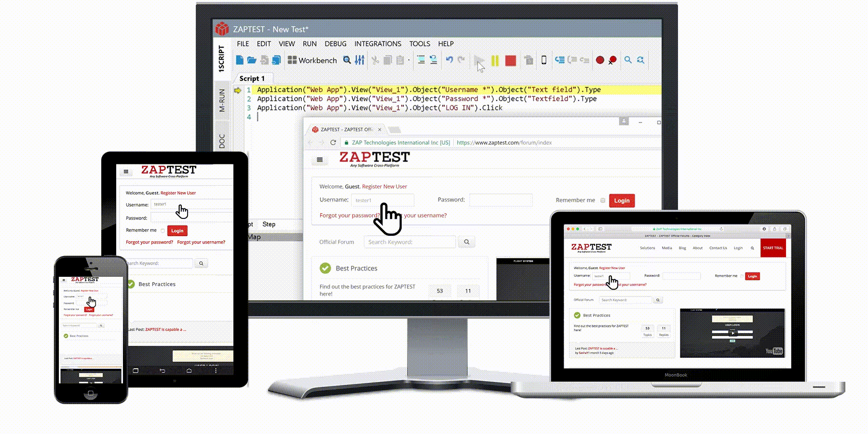The image size is (868, 434).
Task: Click the Open folder icon in toolbar
Action: [x=252, y=60]
